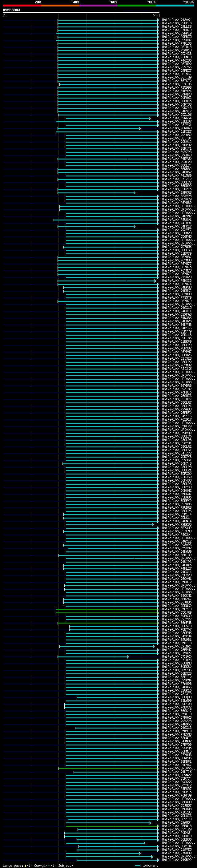Select the UniRef100_Q9V3G1 label

pyautogui.click(x=177, y=460)
